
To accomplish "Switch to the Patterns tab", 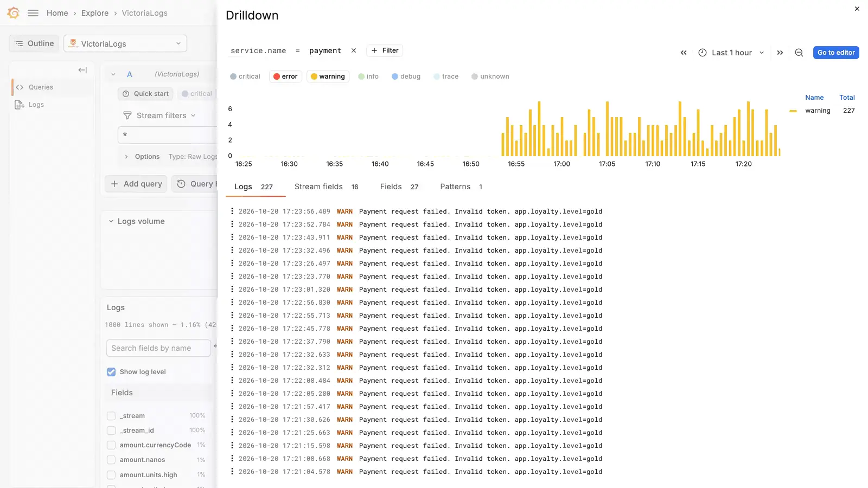I will [x=461, y=187].
